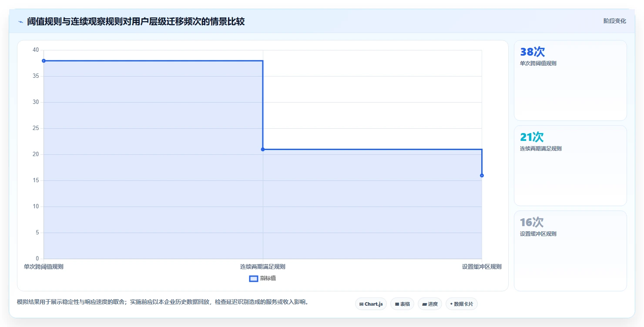Click y-axis tick label 35
This screenshot has width=644, height=327.
coord(36,76)
